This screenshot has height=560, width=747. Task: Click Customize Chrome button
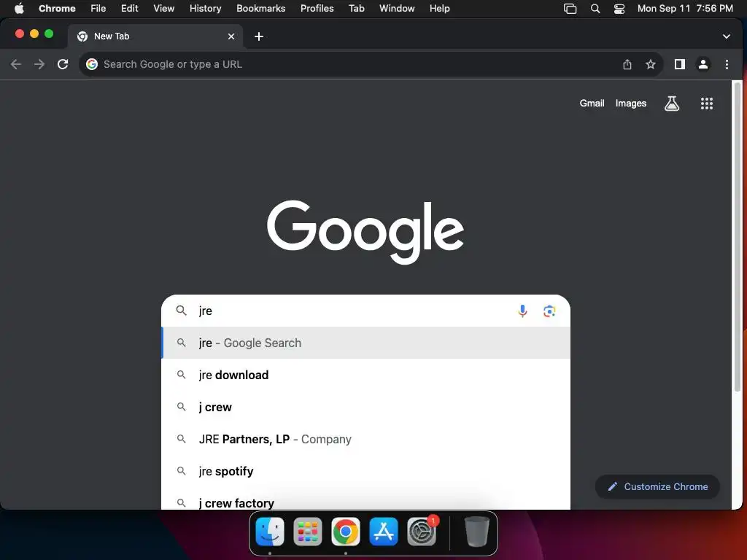click(657, 486)
